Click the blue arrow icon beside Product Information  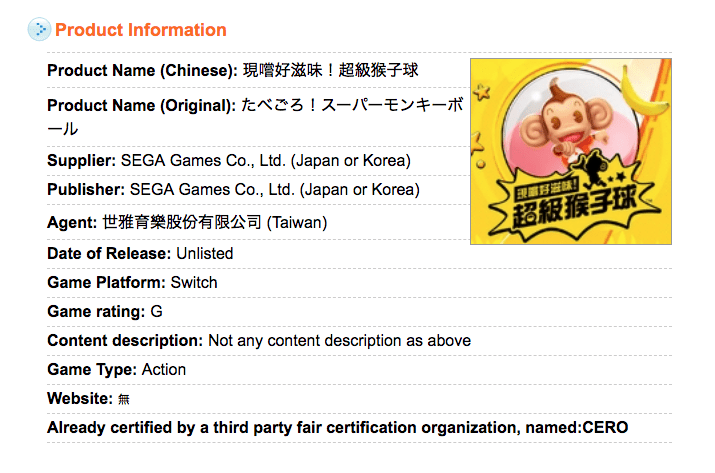(39, 30)
